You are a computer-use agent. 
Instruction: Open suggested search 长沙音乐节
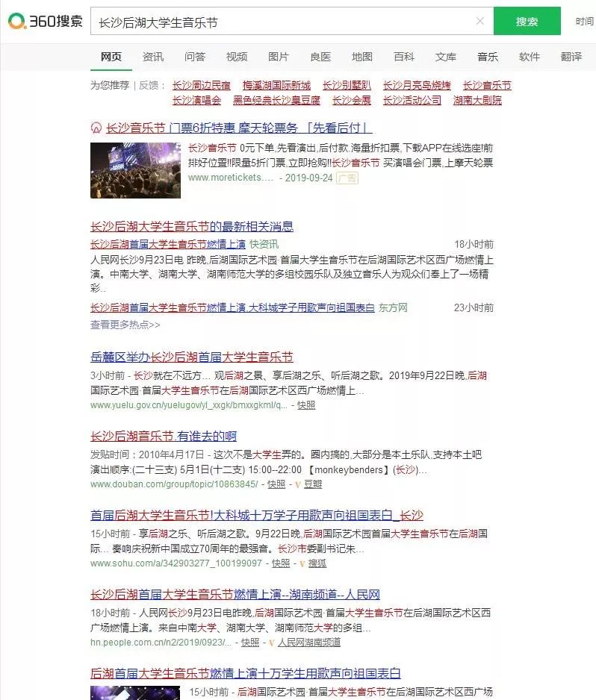click(x=487, y=85)
